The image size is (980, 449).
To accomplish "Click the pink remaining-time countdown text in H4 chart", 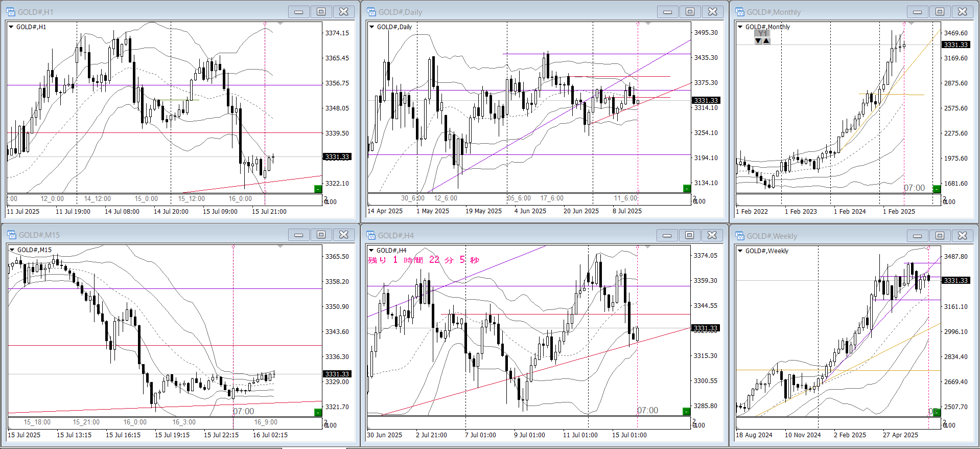I will coord(424,260).
